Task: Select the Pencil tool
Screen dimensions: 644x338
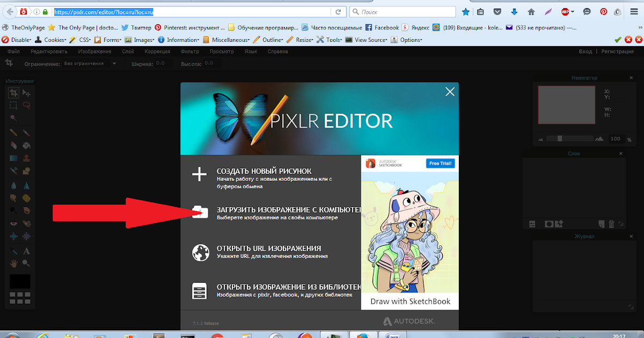Action: 14,132
